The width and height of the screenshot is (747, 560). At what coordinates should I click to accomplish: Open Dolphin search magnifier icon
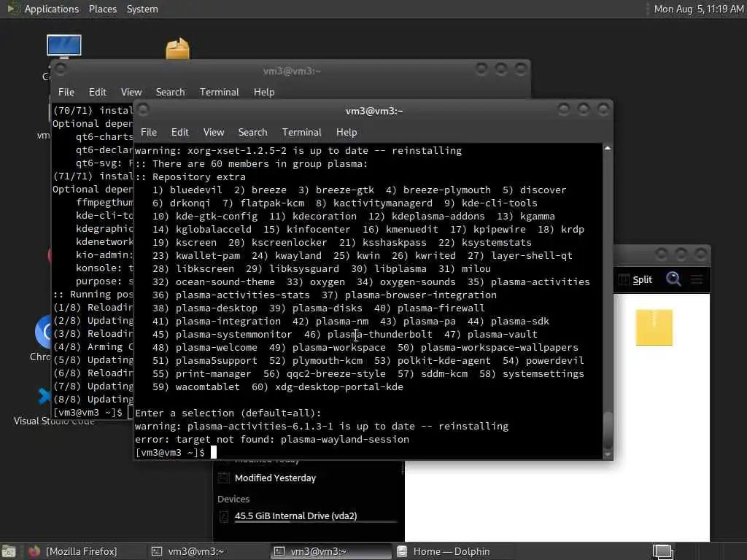[x=673, y=279]
